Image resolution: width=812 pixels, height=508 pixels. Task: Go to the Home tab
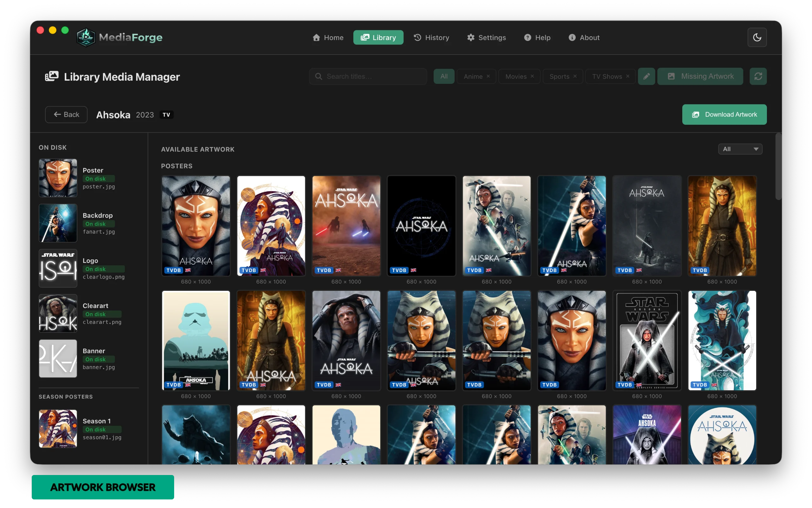point(328,38)
